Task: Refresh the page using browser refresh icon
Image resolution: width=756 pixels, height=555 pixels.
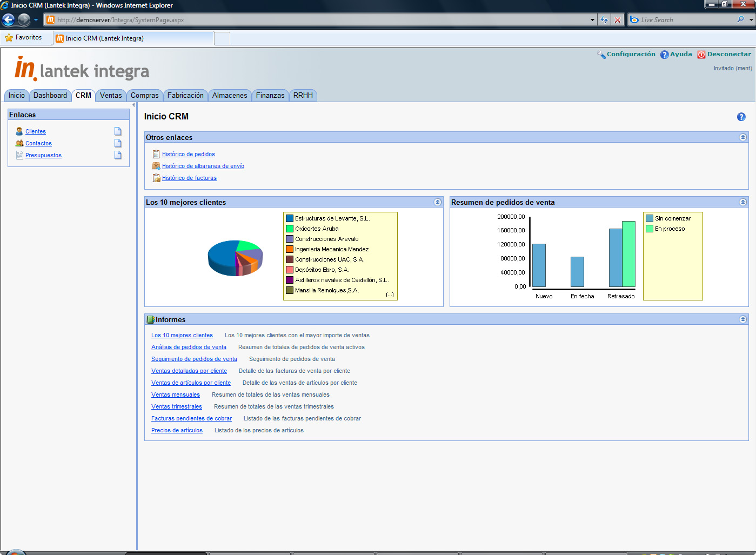Action: point(604,20)
